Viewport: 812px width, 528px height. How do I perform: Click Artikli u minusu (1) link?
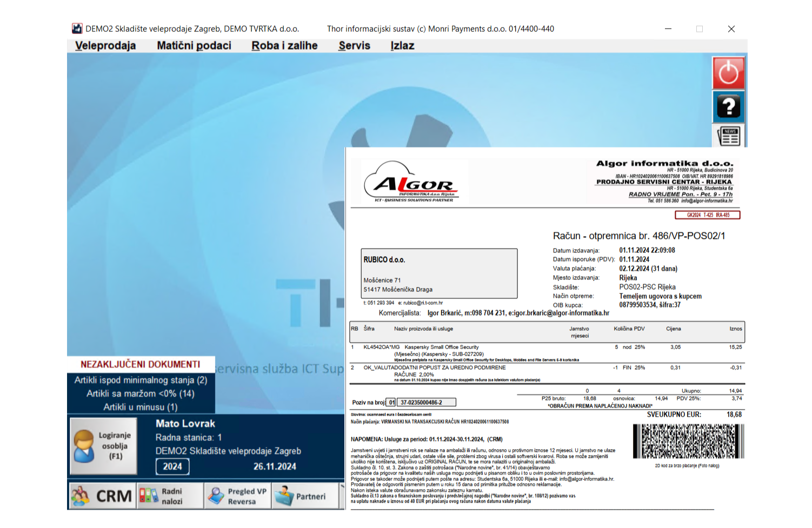pyautogui.click(x=141, y=407)
